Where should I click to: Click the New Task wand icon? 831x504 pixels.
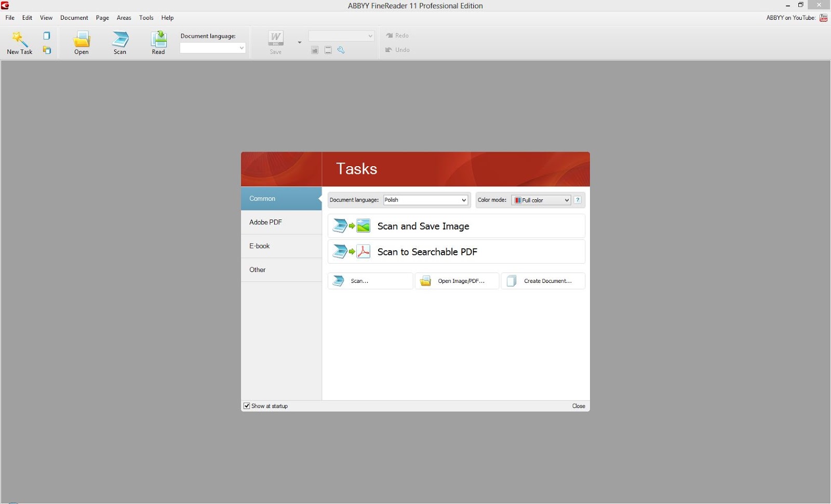(19, 39)
